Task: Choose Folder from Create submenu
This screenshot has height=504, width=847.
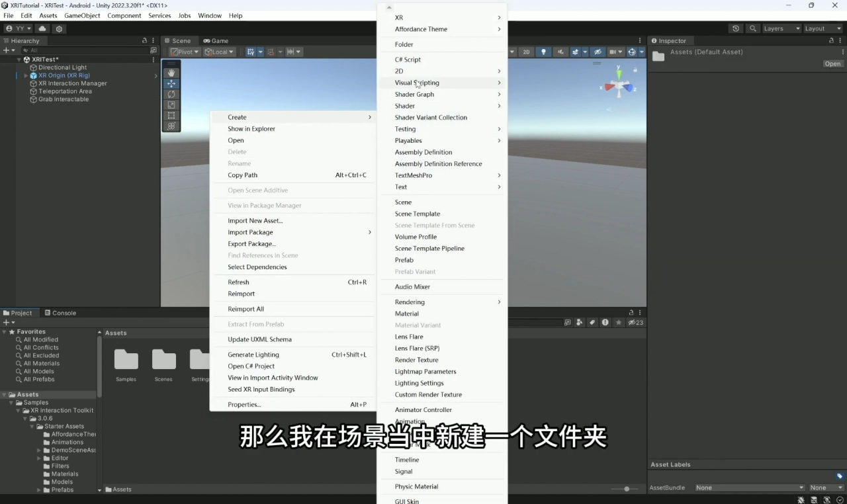Action: click(x=442, y=44)
